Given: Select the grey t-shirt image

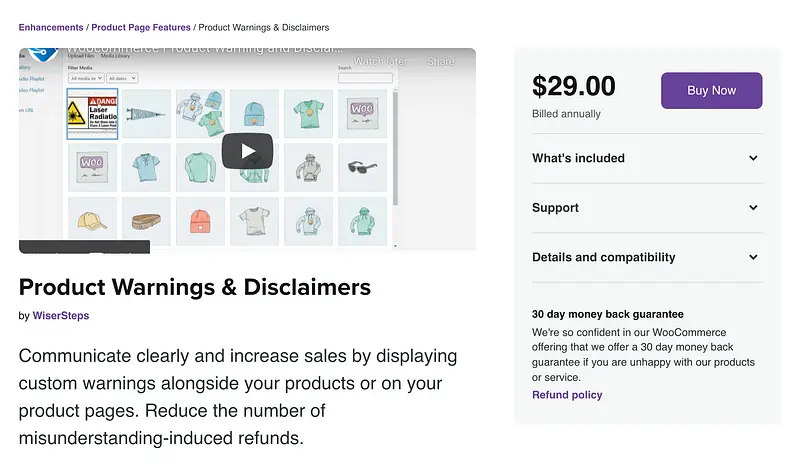Looking at the screenshot, I should tap(254, 221).
